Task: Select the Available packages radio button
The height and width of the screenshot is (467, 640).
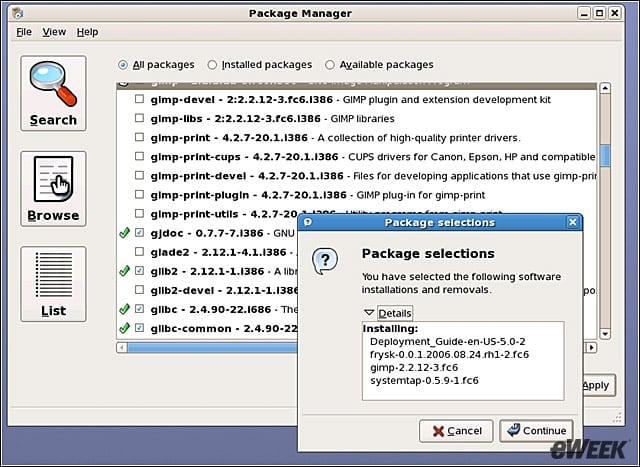Action: coord(329,65)
